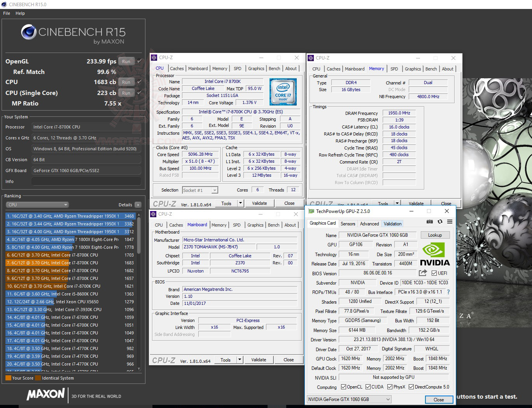Click the GPU-Z Driver Version field
Screen dimensions: 532x408
point(394,339)
